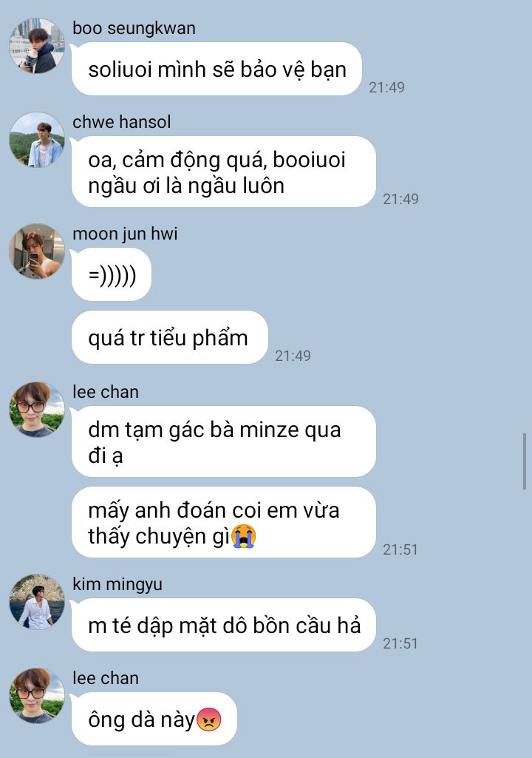Click the "kim mingyu" sender name
The height and width of the screenshot is (758, 532).
117,584
